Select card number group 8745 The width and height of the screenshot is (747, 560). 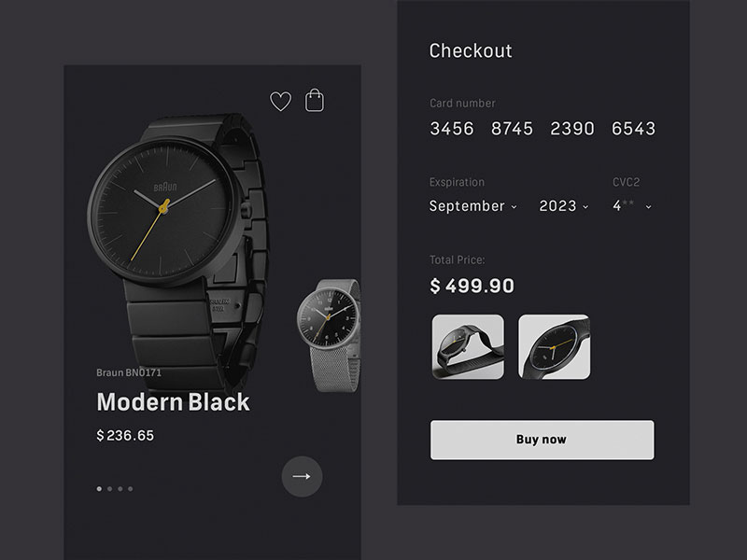click(513, 129)
